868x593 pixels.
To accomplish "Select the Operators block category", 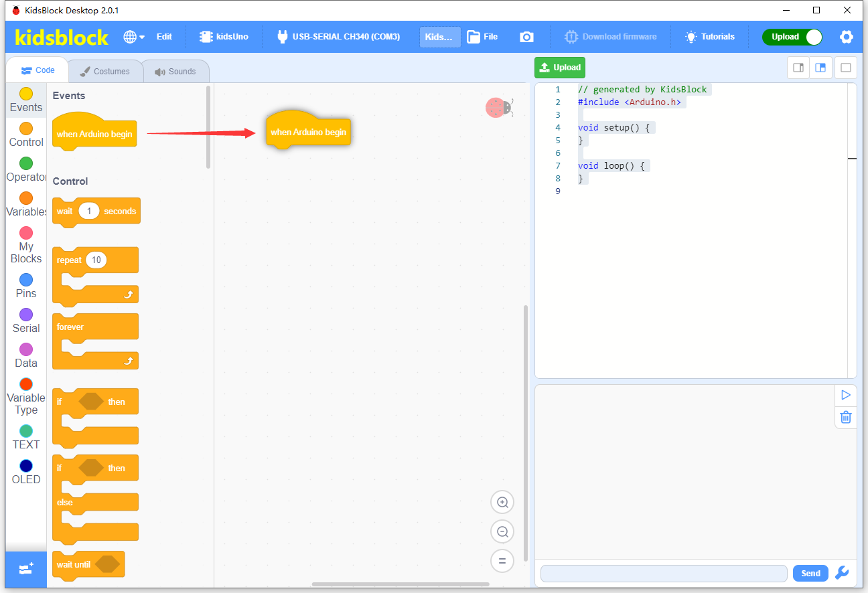I will point(26,170).
